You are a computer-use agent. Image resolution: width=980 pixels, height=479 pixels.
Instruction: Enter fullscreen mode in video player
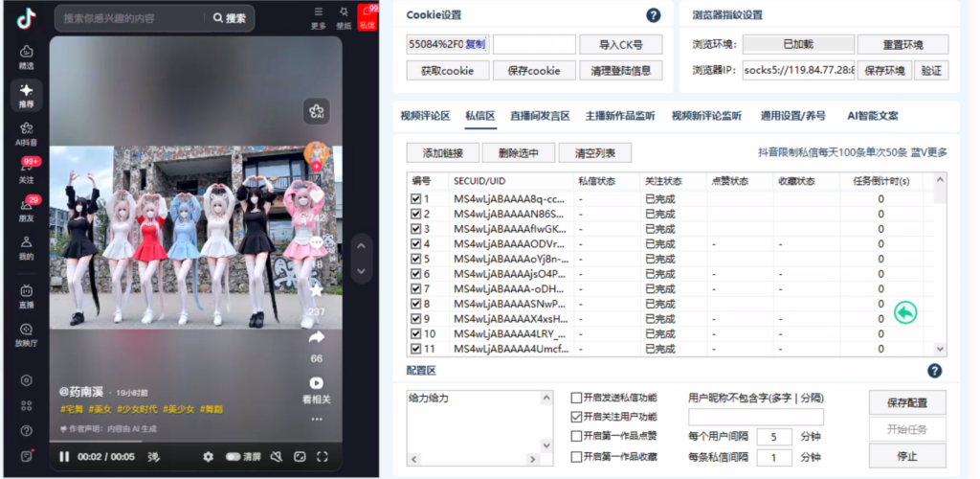(x=323, y=457)
